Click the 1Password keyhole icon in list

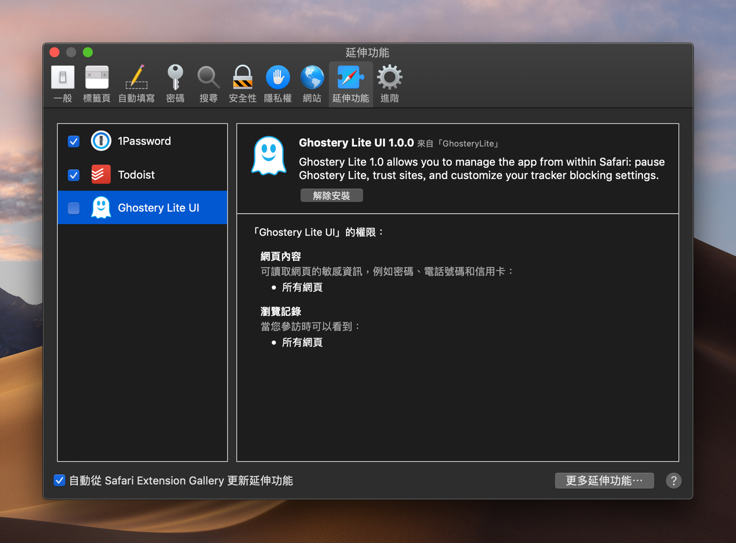pyautogui.click(x=100, y=141)
